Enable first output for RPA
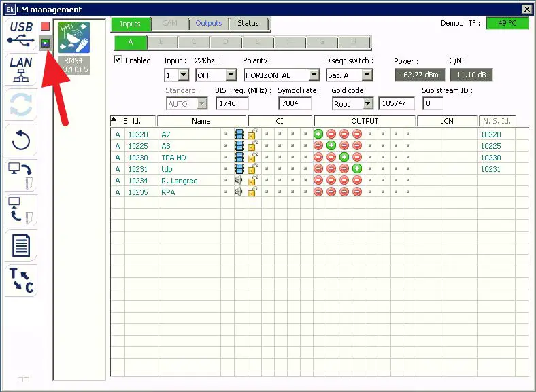Viewport: 536px width, 392px height. 318,192
